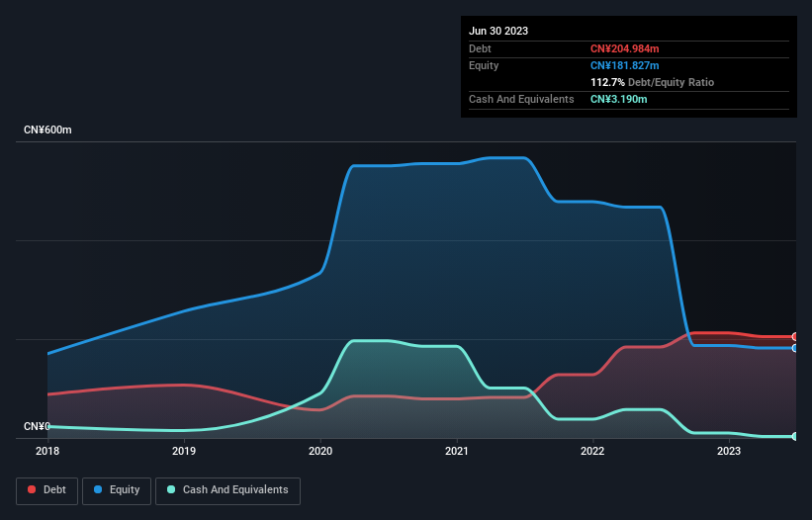This screenshot has height=520, width=812.
Task: Select the blue Equity end-point marker
Action: click(x=795, y=348)
